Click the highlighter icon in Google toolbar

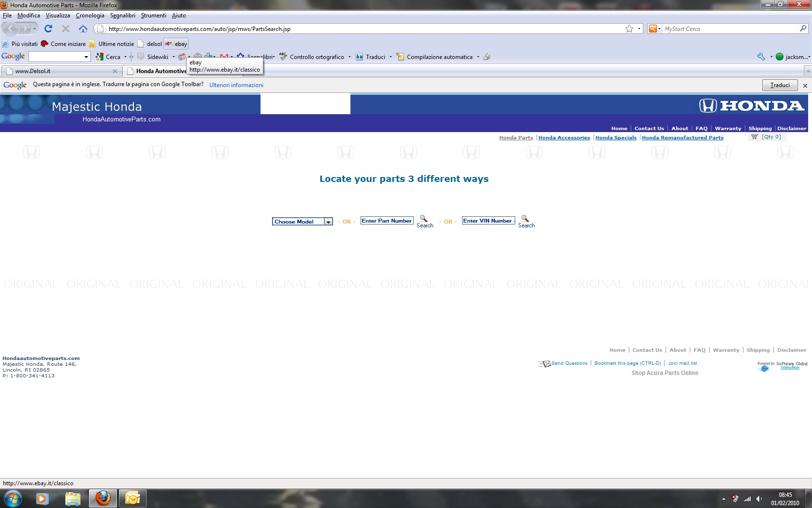point(487,57)
